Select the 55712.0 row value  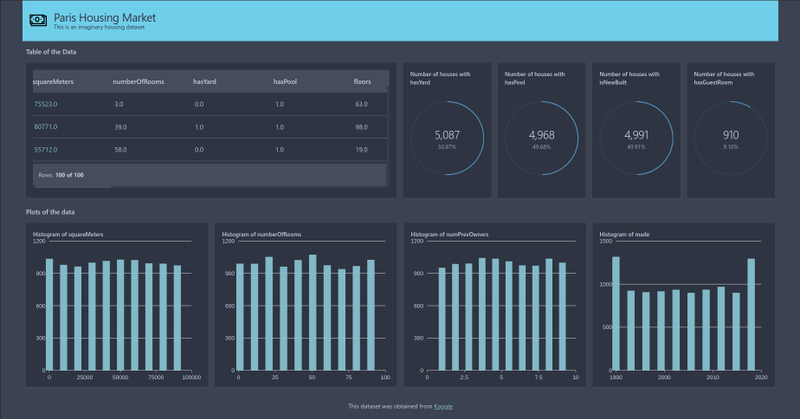(x=45, y=150)
